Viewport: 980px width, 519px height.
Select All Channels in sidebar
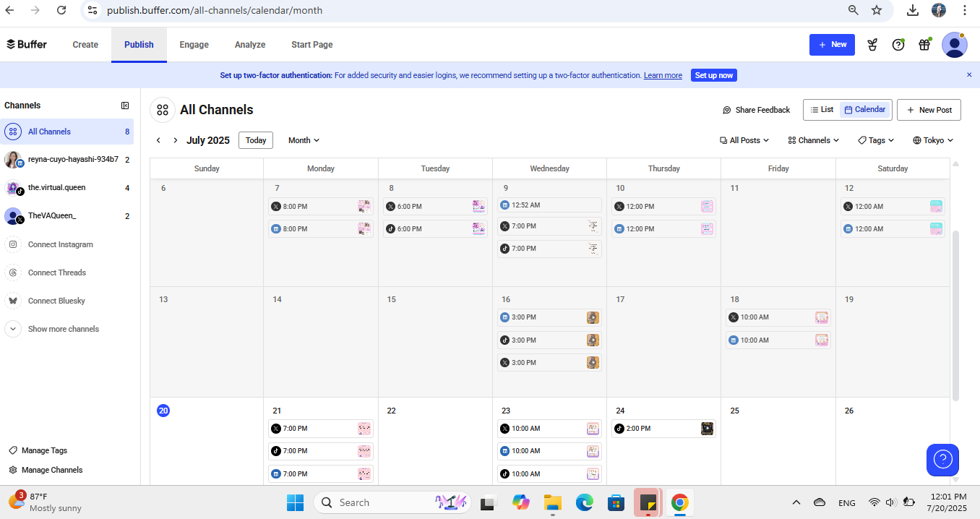tap(67, 132)
